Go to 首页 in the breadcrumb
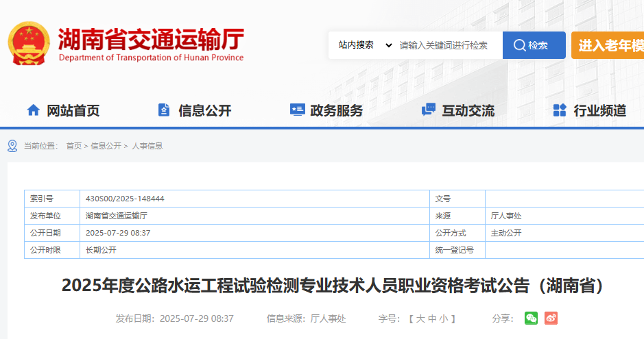 click(73, 146)
